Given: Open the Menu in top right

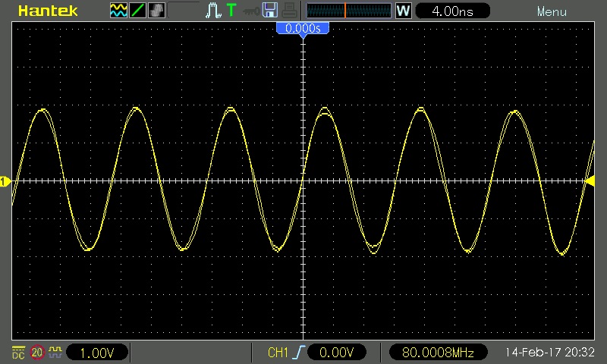Looking at the screenshot, I should click(552, 11).
